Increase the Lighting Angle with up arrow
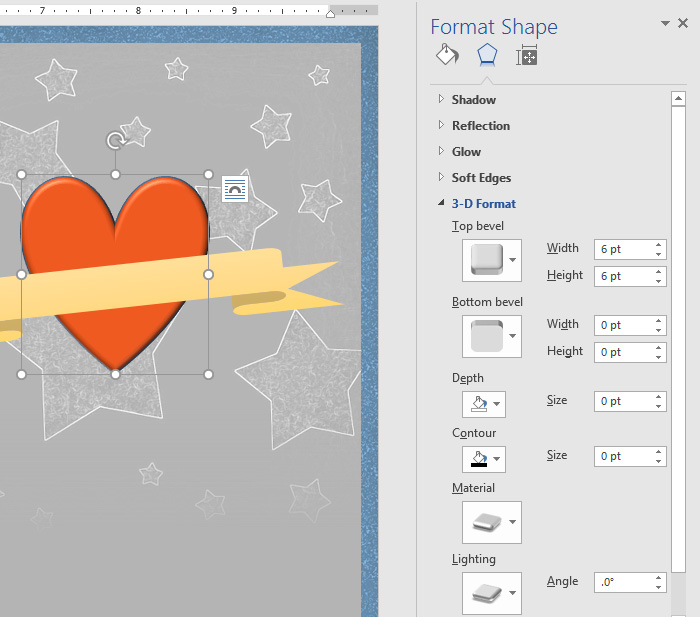 (658, 577)
